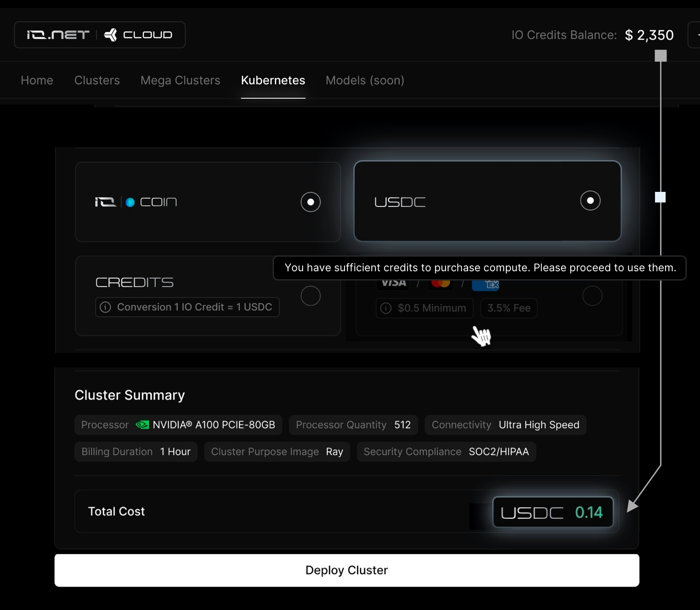Image resolution: width=700 pixels, height=610 pixels.
Task: Click the $0.5 Minimum badge
Action: coord(424,308)
